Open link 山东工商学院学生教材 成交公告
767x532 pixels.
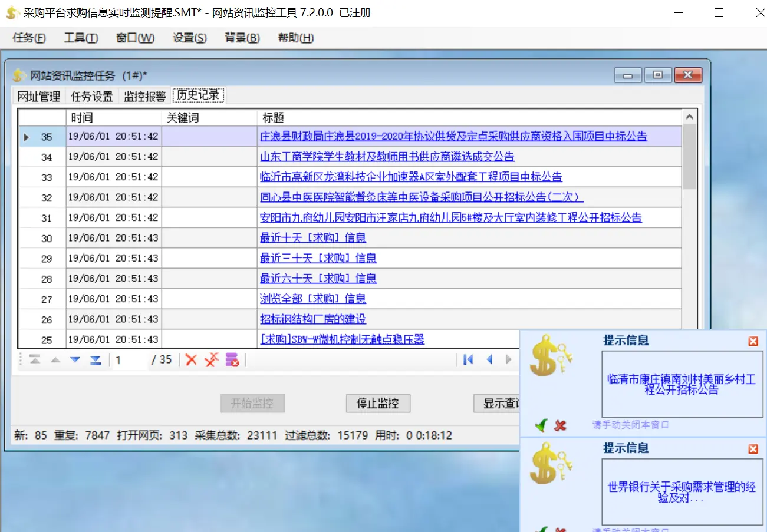pos(387,157)
